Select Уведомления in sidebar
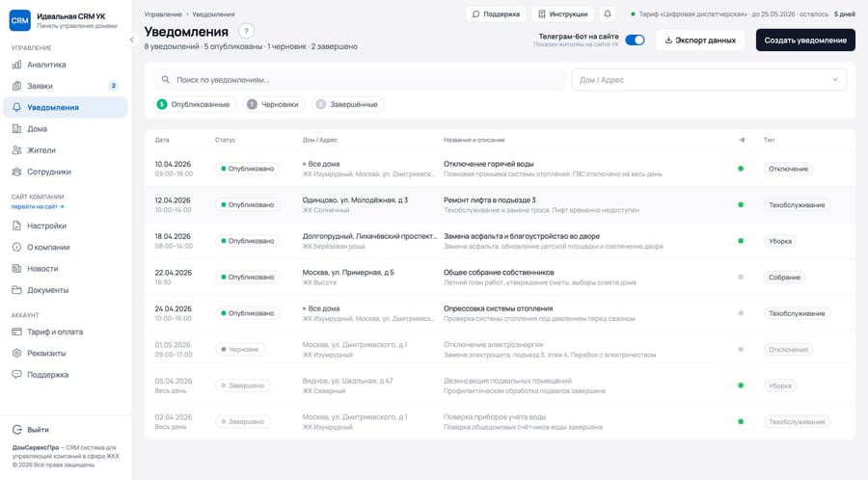This screenshot has width=868, height=480. 66,107
